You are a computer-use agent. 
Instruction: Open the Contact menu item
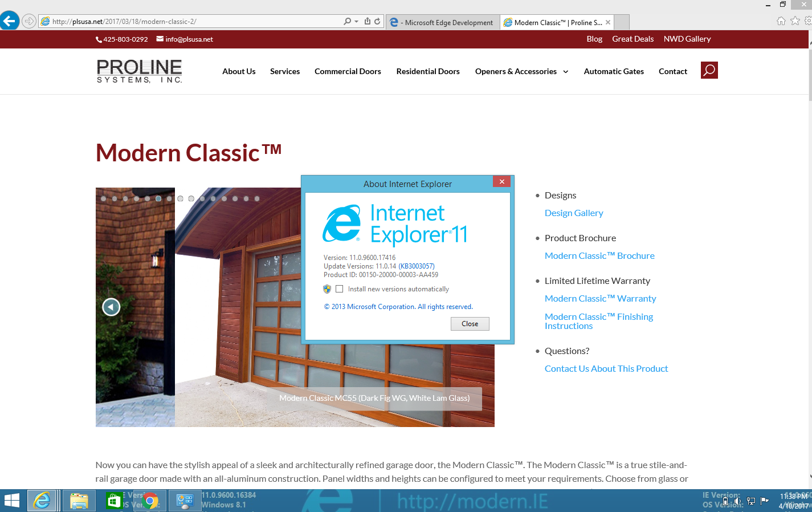(x=673, y=71)
